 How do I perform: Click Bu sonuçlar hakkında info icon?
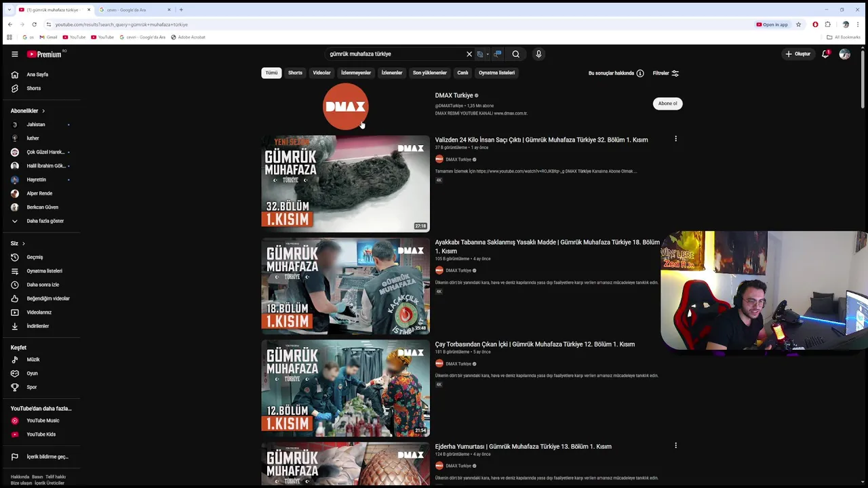(639, 73)
